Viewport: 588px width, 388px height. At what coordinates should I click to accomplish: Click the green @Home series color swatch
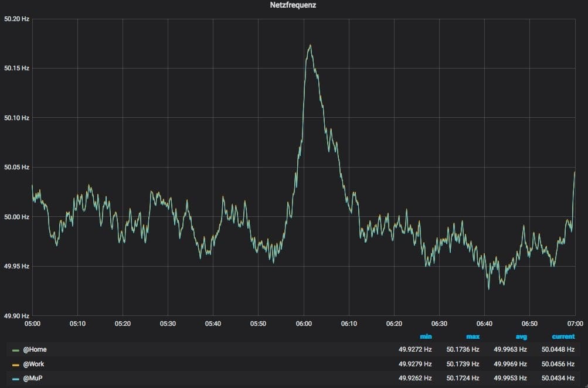[x=16, y=350]
